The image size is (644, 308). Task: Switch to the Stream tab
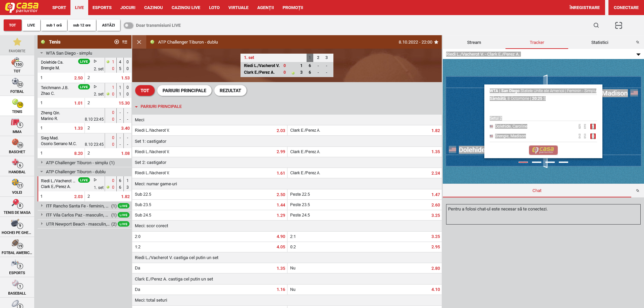pyautogui.click(x=474, y=42)
